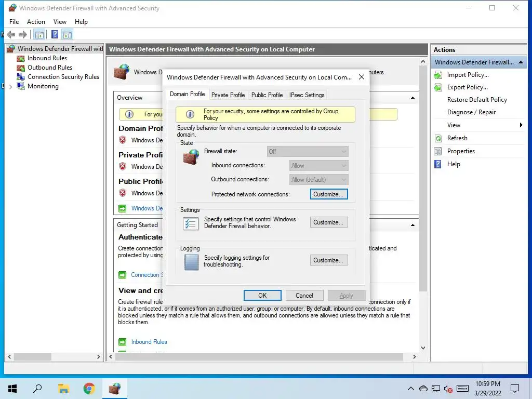Viewport: 532px width, 399px height.
Task: Click the blue Help toolbar icon
Action: point(55,34)
